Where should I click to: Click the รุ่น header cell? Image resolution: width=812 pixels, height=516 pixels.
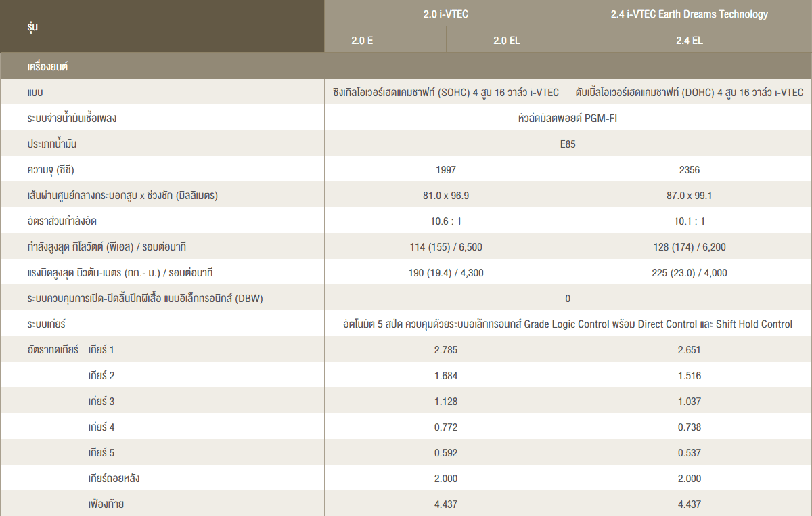pyautogui.click(x=162, y=26)
